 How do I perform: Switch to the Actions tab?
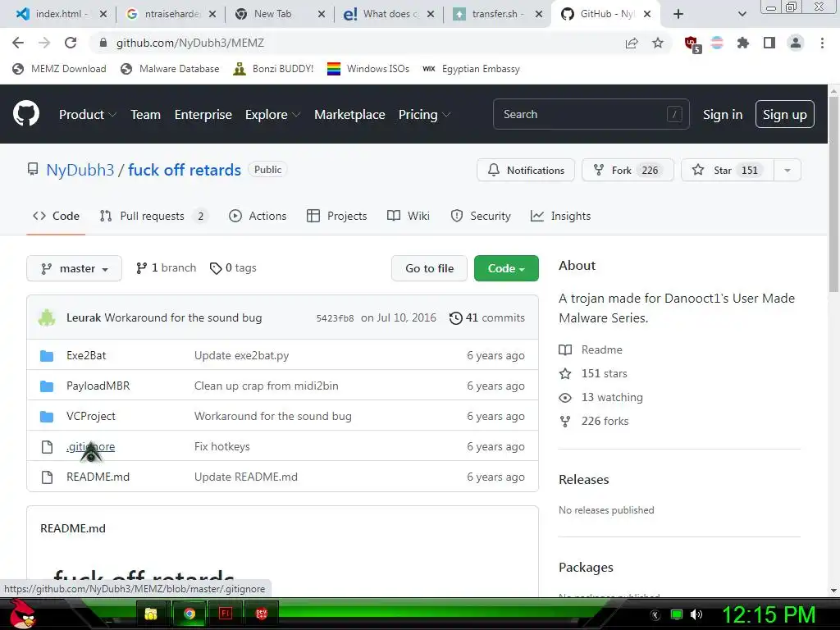tap(258, 216)
